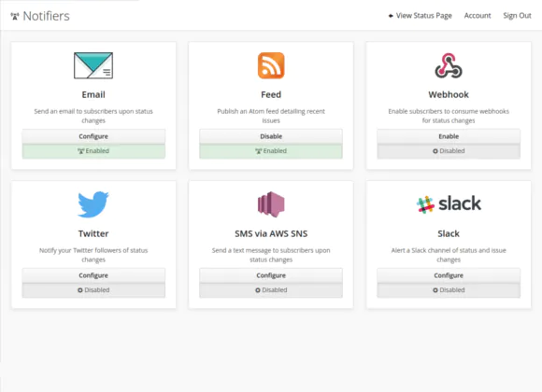
Task: Click 'Notify your Twitter followers' description
Action: click(93, 255)
